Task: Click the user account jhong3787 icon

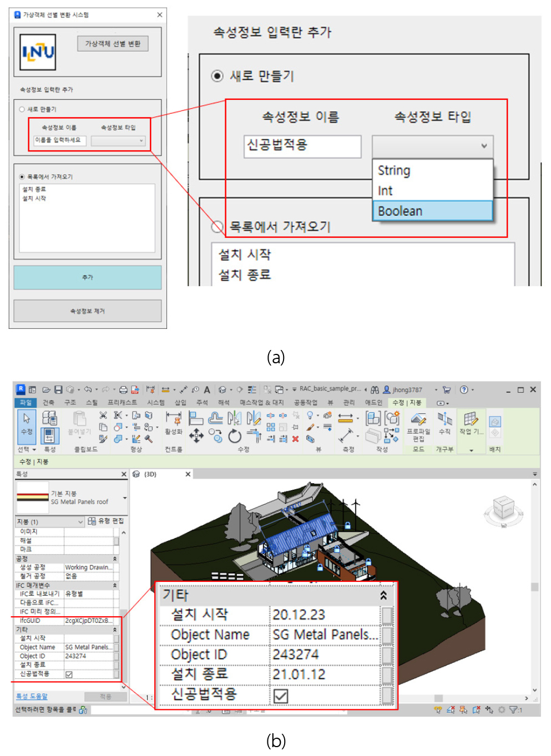Action: tap(387, 390)
